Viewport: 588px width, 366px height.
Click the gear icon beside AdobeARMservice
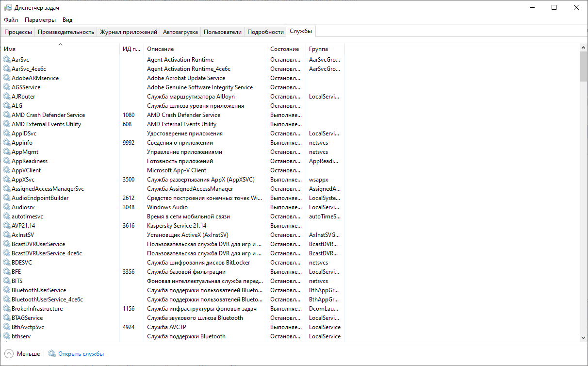click(7, 78)
